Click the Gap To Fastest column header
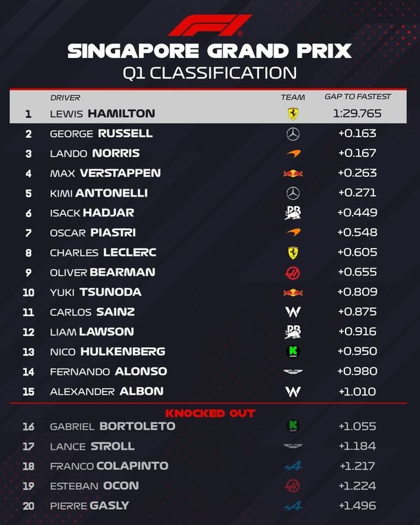 click(x=357, y=97)
